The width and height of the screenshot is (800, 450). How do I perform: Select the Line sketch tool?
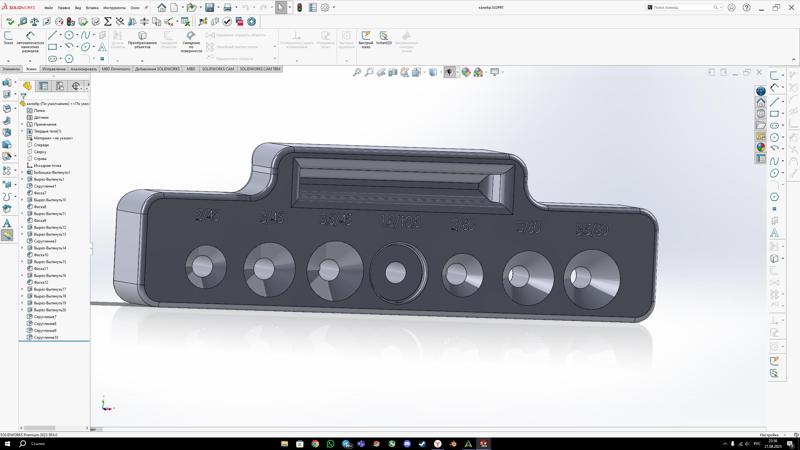coord(53,35)
